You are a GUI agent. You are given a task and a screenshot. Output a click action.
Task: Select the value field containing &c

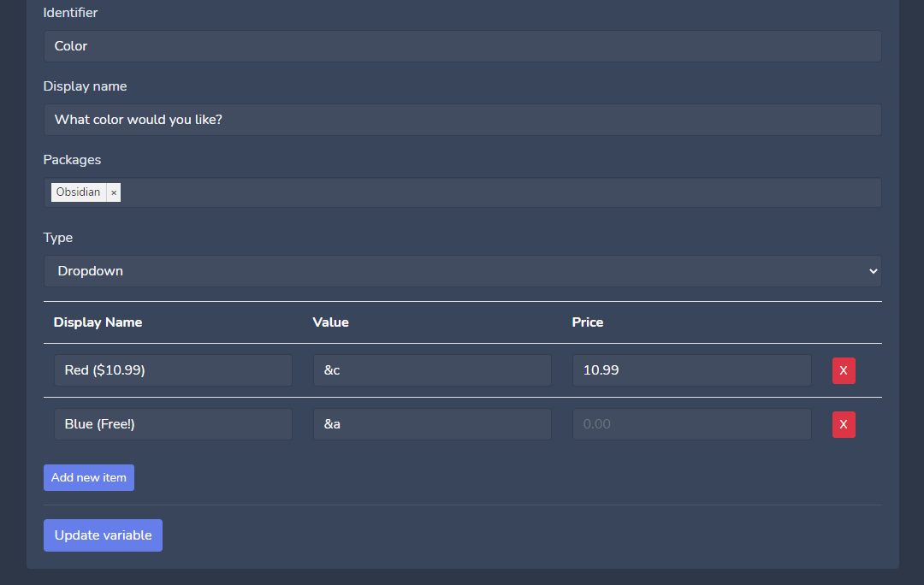pos(432,370)
